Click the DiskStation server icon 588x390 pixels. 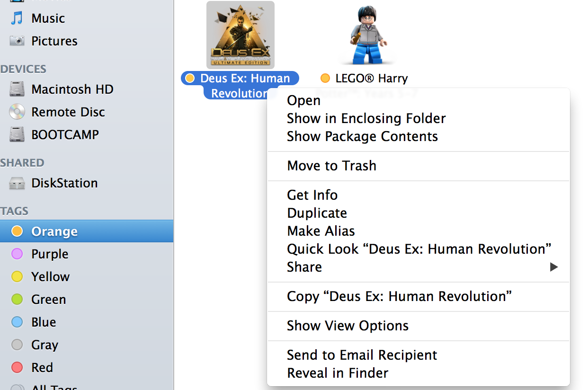tap(17, 183)
